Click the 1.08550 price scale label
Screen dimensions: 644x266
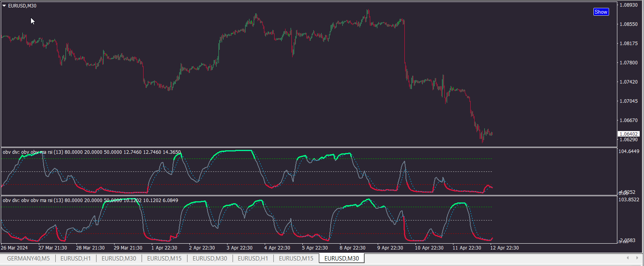tap(629, 24)
